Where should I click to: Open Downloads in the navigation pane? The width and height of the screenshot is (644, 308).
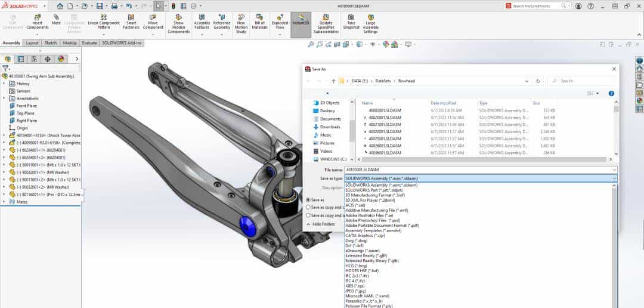(330, 127)
